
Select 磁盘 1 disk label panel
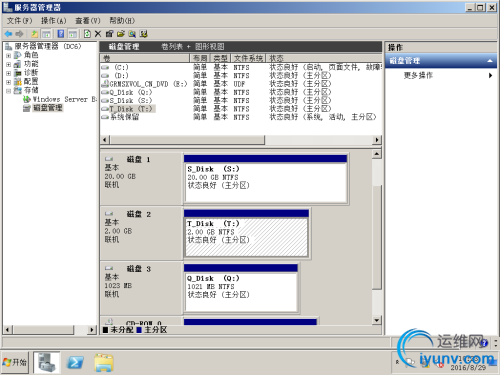(141, 178)
